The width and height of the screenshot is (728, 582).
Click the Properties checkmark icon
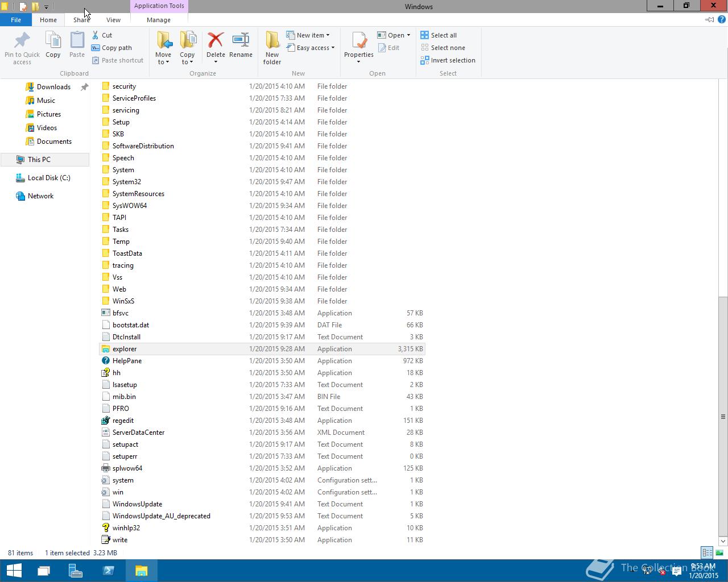359,40
